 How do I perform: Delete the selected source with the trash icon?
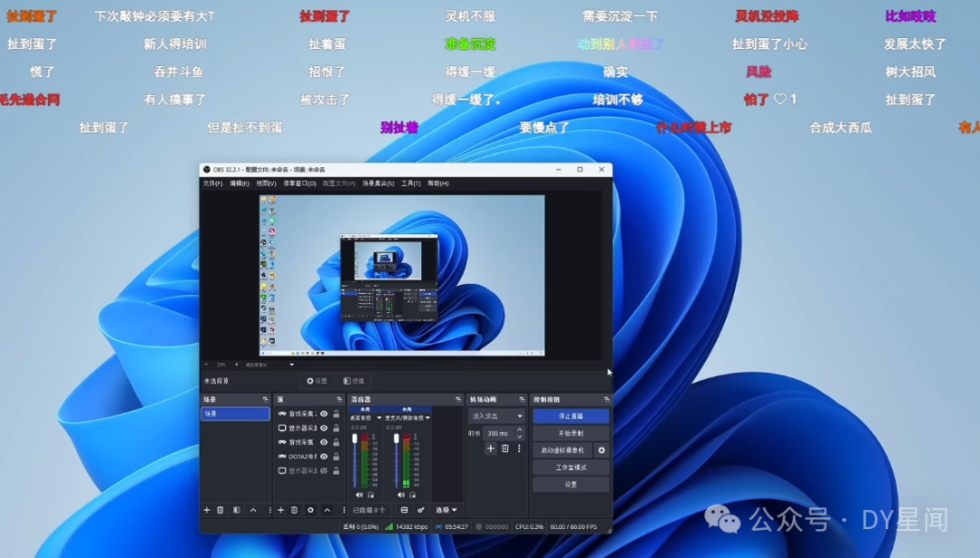(294, 510)
